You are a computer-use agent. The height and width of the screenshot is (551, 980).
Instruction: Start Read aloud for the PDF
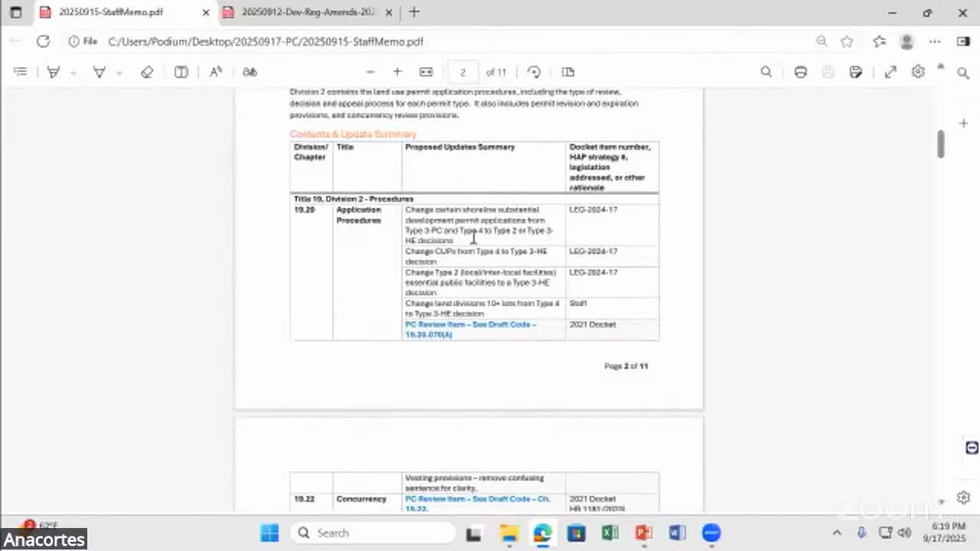(x=216, y=72)
